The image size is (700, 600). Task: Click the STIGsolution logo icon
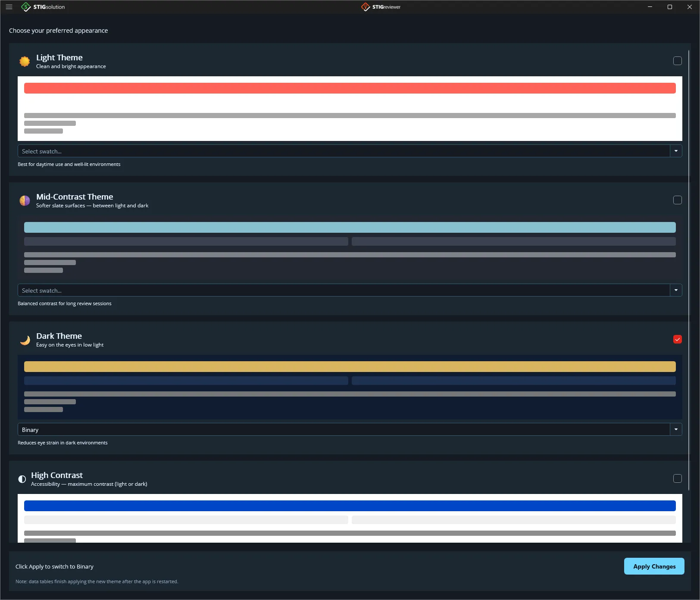tap(26, 7)
